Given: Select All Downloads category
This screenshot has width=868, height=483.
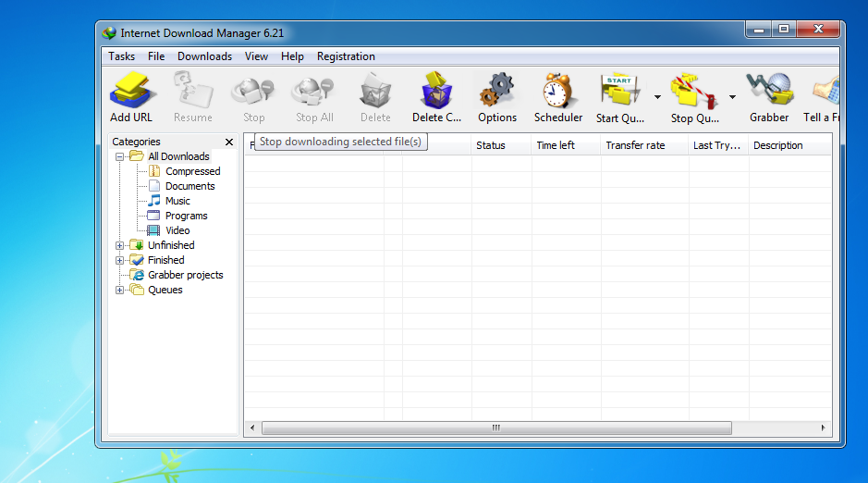Looking at the screenshot, I should [178, 156].
